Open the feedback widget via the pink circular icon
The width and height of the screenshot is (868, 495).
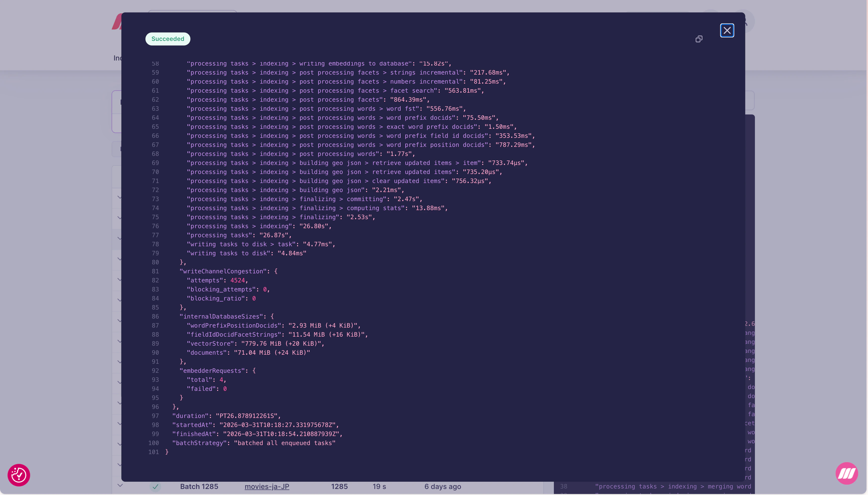pyautogui.click(x=18, y=475)
